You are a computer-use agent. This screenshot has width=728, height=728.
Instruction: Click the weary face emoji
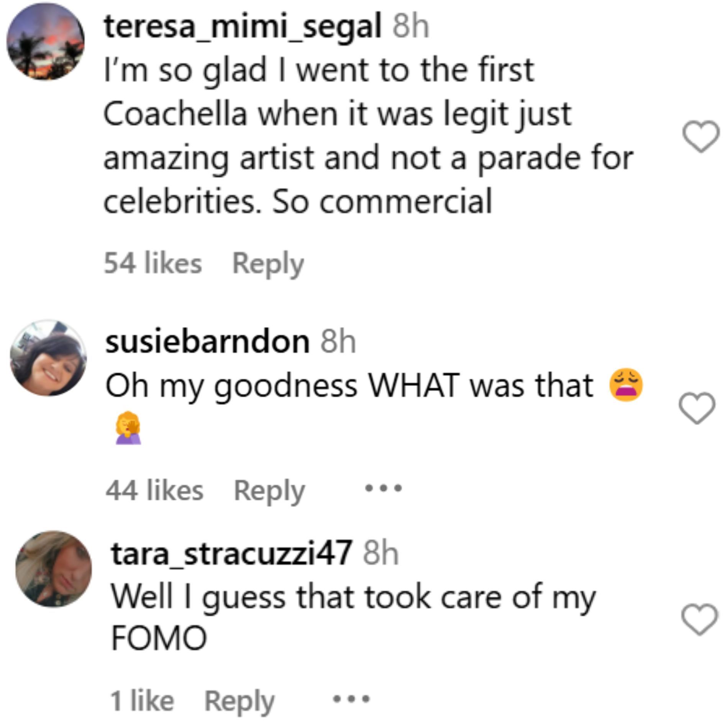626,385
